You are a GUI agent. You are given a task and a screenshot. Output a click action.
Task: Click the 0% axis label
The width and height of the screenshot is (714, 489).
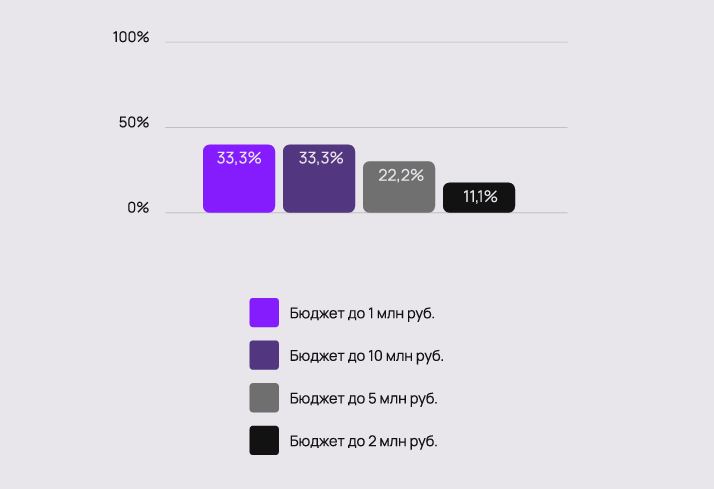[137, 208]
